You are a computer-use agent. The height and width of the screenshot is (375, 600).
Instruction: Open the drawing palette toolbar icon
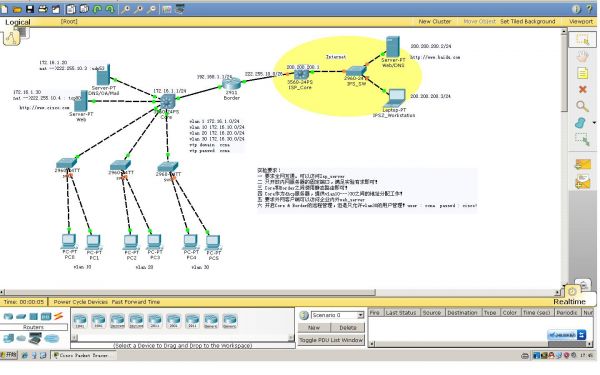click(x=167, y=9)
